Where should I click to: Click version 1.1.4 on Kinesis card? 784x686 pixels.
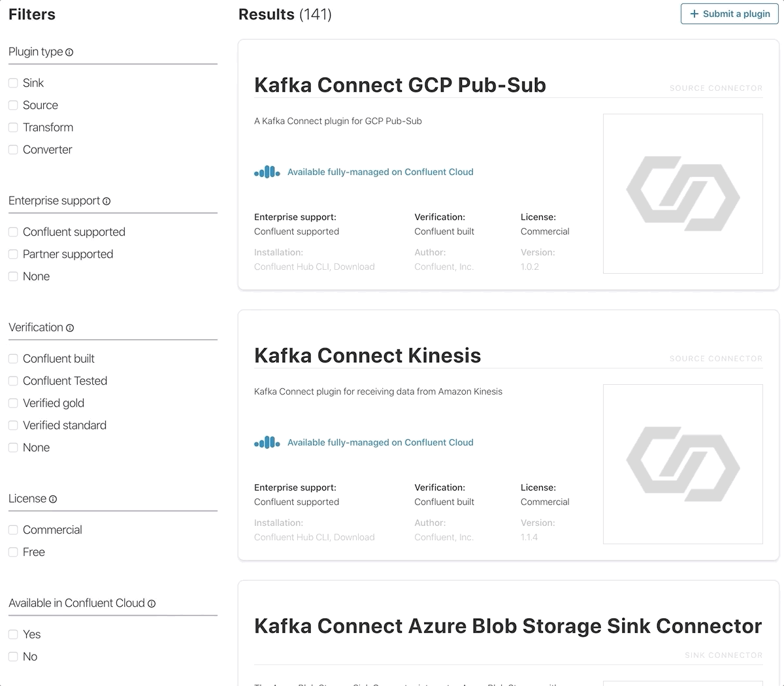coord(529,537)
